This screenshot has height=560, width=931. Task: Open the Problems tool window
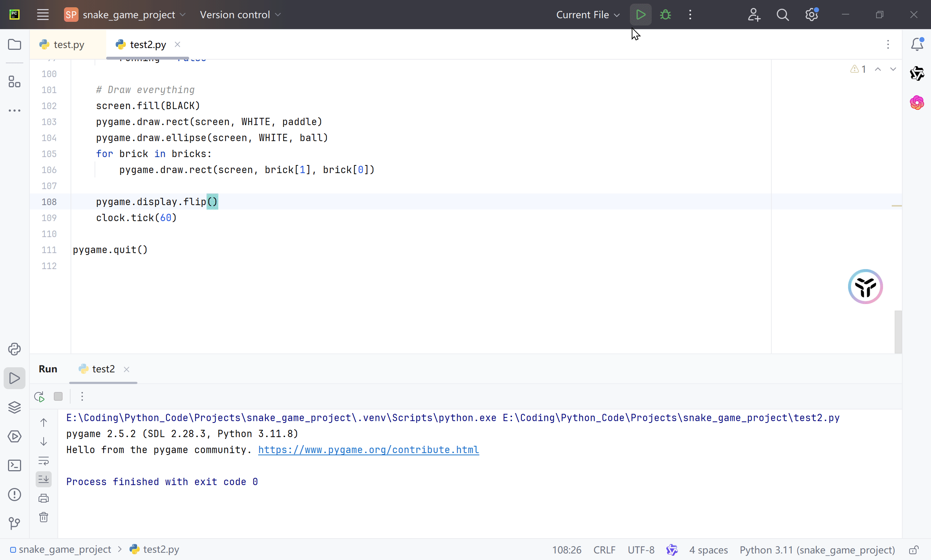click(14, 495)
